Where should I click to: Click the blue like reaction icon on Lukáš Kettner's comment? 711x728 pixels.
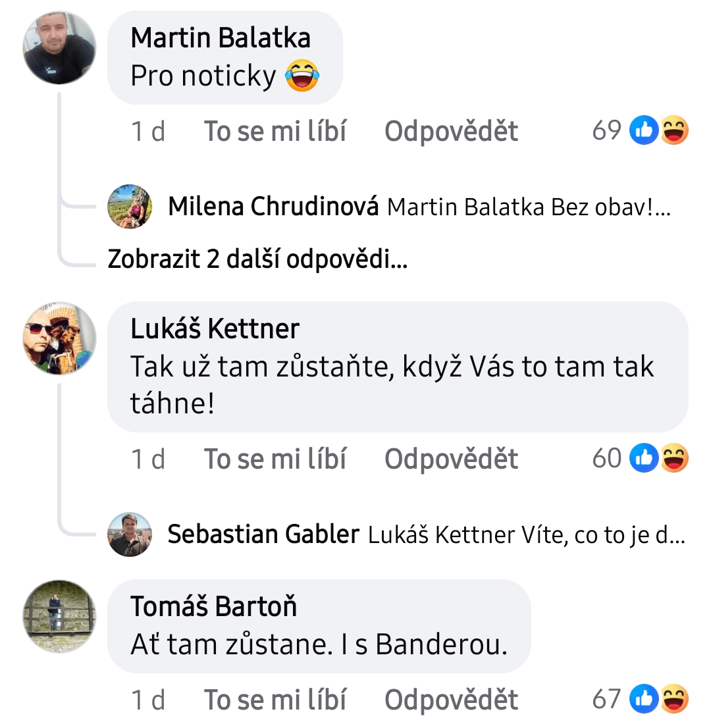[x=644, y=457]
